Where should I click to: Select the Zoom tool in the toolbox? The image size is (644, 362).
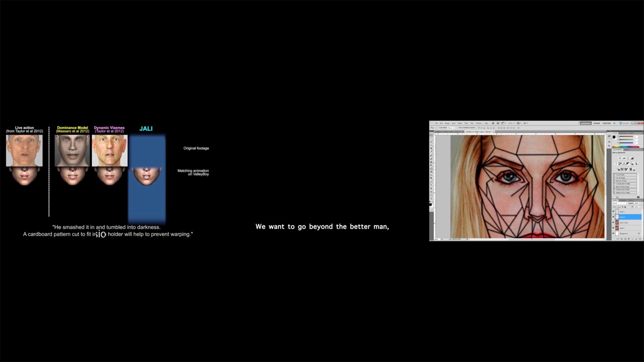[x=432, y=198]
